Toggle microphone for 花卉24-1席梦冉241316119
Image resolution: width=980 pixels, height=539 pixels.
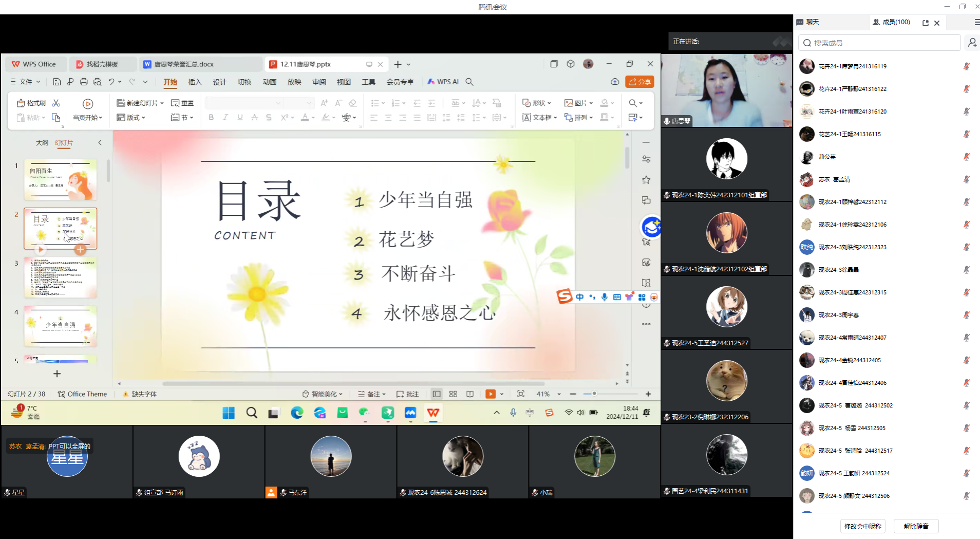pos(966,66)
